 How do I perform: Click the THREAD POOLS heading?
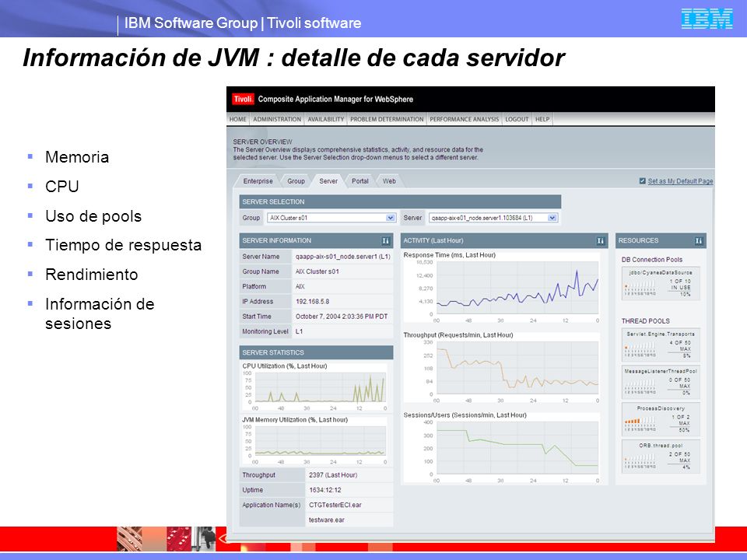click(x=645, y=321)
